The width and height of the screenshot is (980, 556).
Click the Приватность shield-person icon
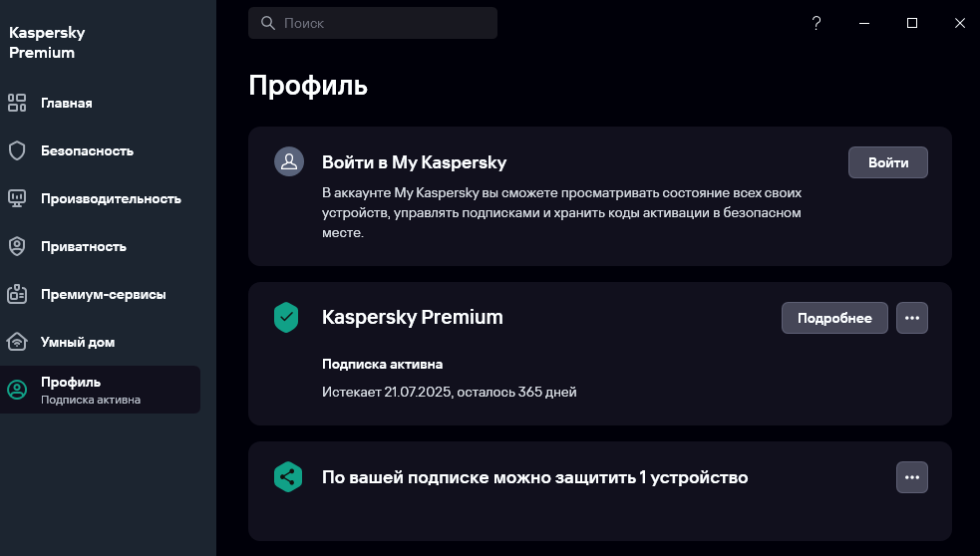click(17, 246)
